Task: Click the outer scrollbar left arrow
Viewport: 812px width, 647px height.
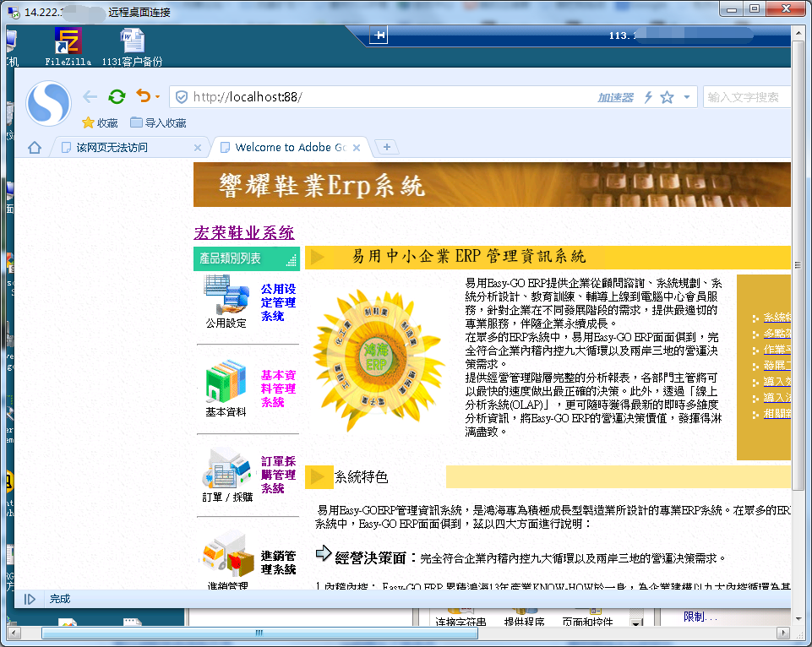Action: click(13, 633)
